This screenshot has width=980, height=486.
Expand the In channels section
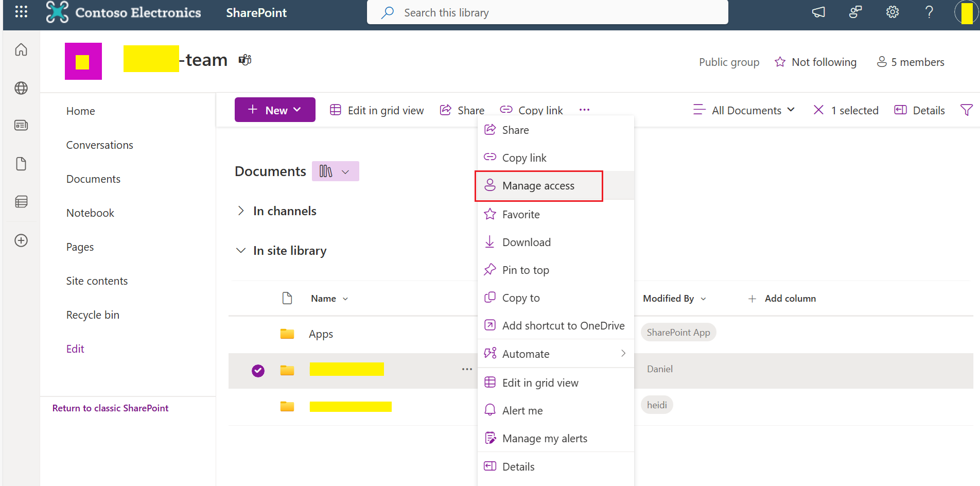click(x=240, y=211)
